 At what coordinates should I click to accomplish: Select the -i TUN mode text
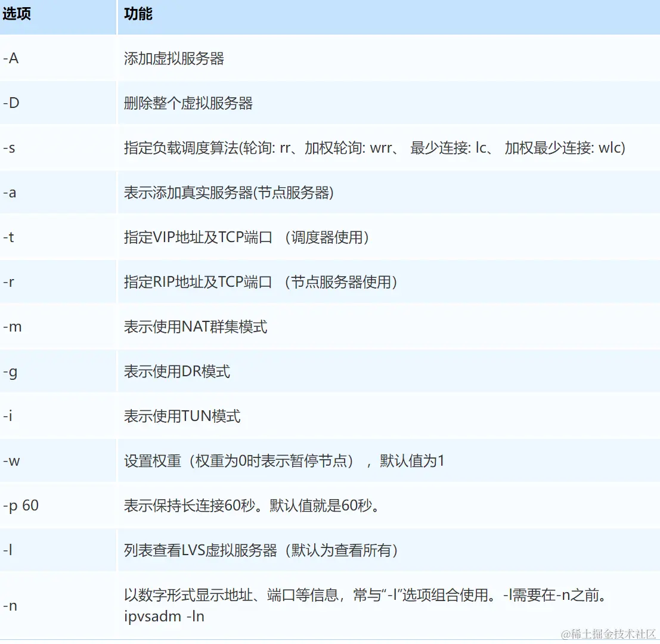coord(8,416)
